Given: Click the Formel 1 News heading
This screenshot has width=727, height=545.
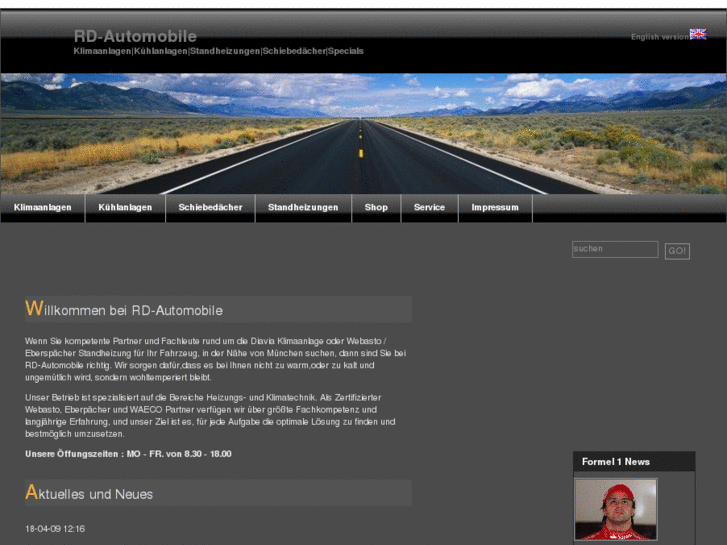Looking at the screenshot, I should (x=616, y=462).
